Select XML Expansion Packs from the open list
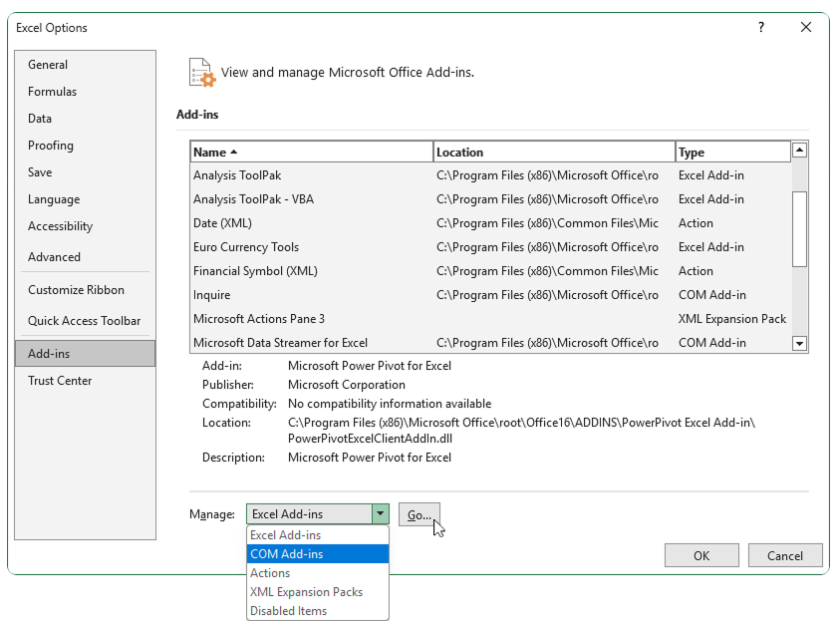This screenshot has height=626, width=840. [307, 591]
